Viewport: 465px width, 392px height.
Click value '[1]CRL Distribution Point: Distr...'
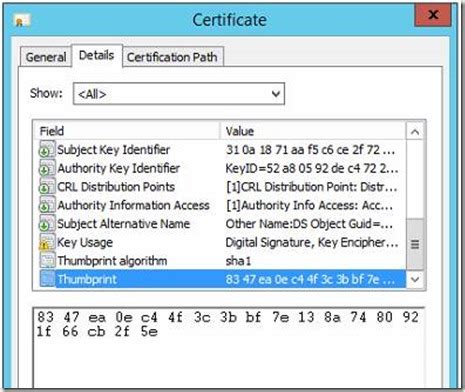point(311,187)
